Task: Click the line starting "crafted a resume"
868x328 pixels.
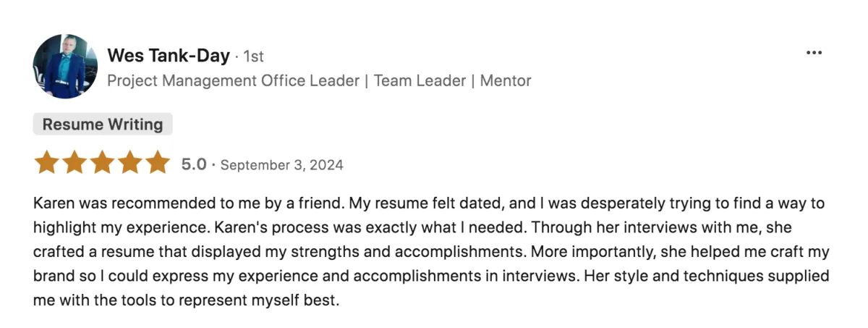Action: click(431, 252)
